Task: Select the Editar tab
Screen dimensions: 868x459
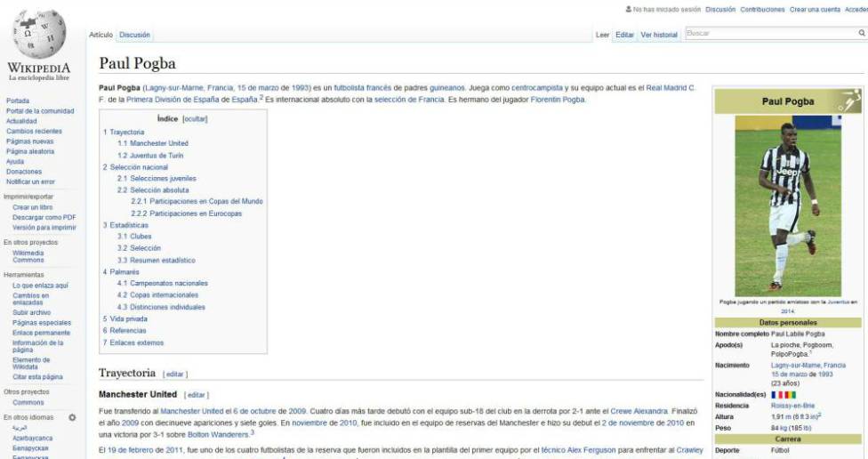Action: tap(625, 35)
